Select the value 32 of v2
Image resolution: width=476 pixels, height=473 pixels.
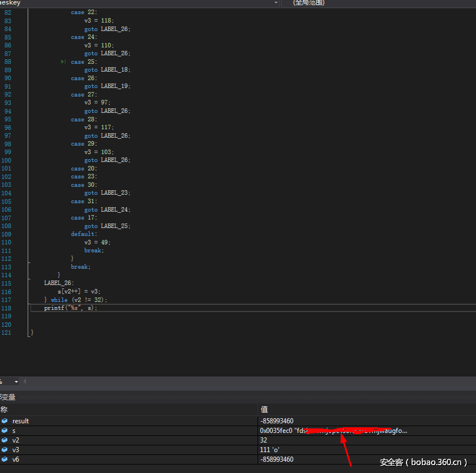click(264, 440)
